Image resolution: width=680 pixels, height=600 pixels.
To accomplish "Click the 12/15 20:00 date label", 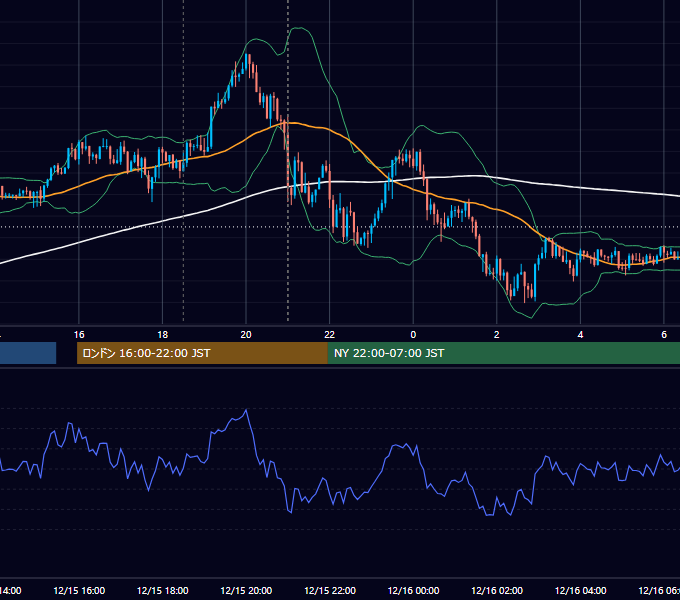I will tap(246, 590).
